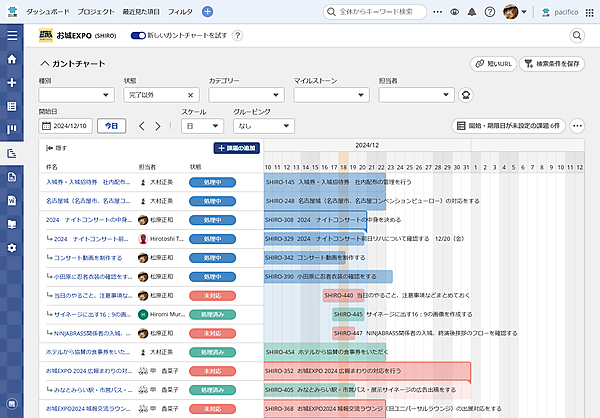Image resolution: width=600 pixels, height=418 pixels.
Task: Open project settings gear icon in sidebar
Action: click(12, 247)
